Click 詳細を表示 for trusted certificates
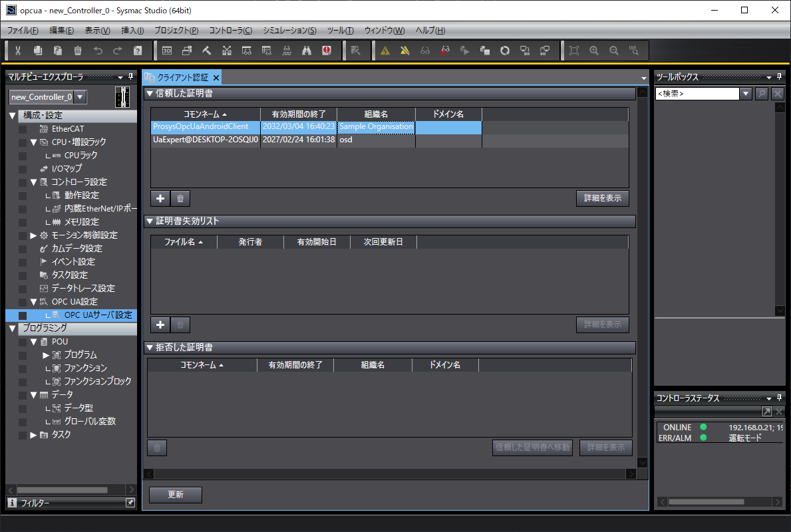 602,198
